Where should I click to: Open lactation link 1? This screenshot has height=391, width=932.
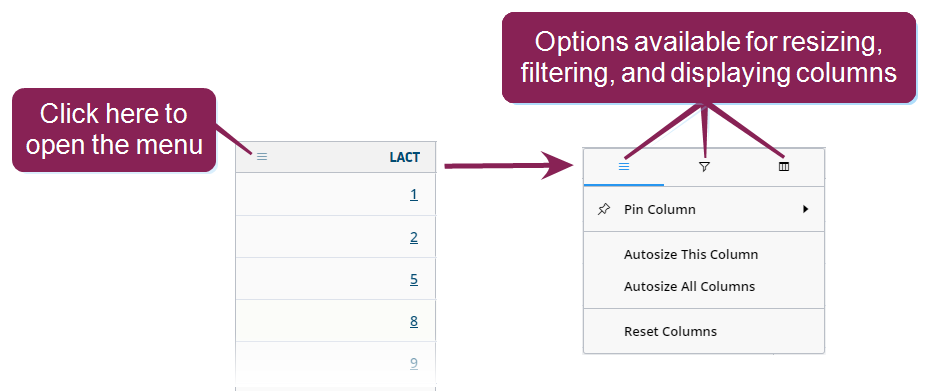(414, 194)
